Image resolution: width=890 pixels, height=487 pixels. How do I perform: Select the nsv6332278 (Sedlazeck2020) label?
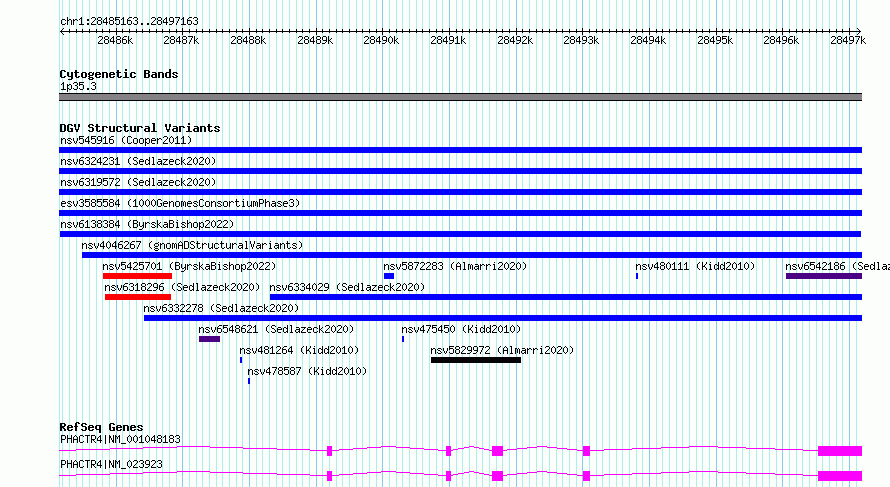pos(221,308)
